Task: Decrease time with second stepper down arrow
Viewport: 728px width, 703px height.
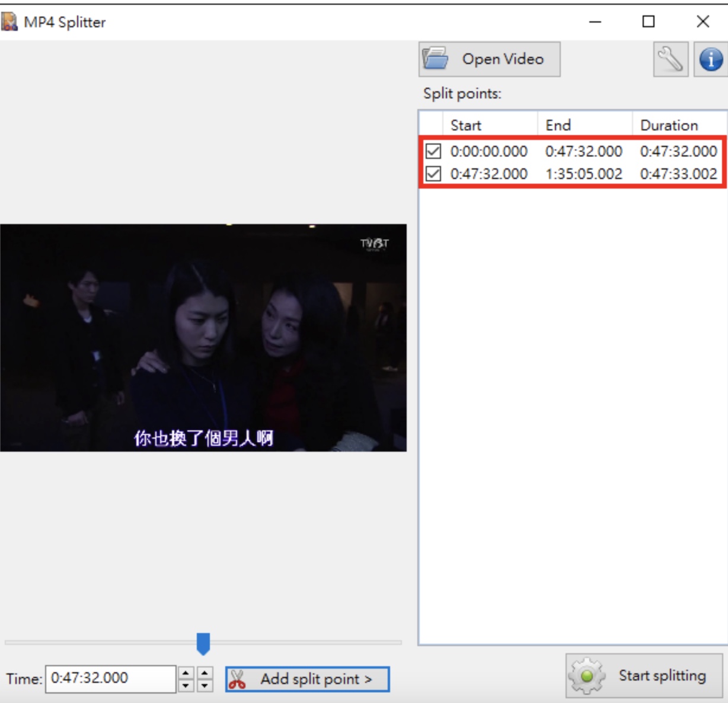Action: 205,685
